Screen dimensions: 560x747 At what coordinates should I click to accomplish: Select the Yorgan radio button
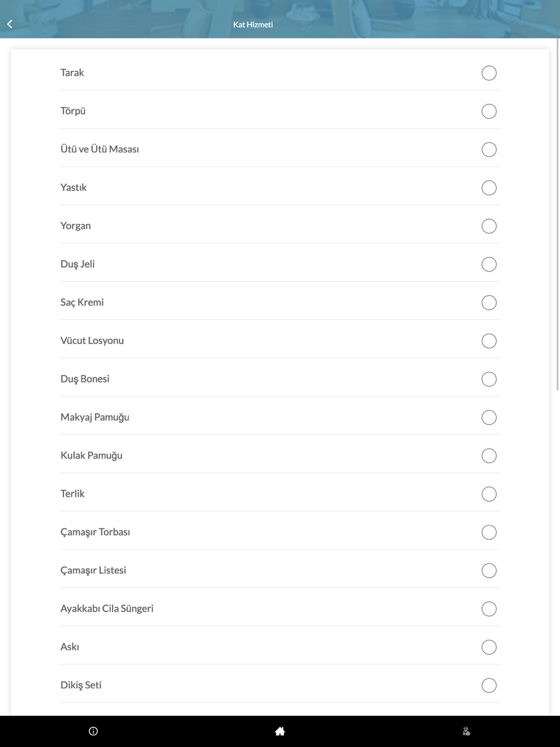tap(489, 226)
